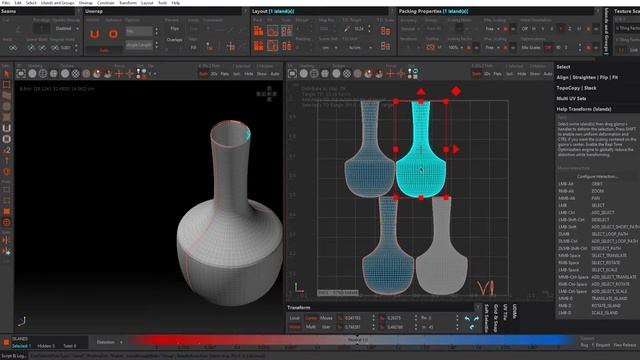Toggle 3Ds display in UV viewport
Screen dimensions: 640x360
(487, 74)
